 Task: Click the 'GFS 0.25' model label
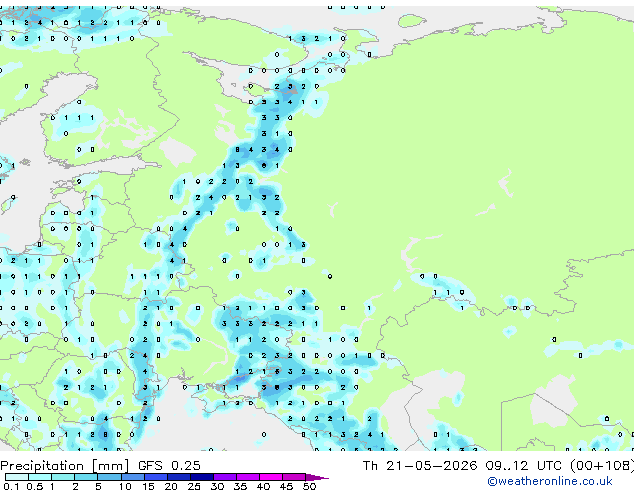click(169, 466)
